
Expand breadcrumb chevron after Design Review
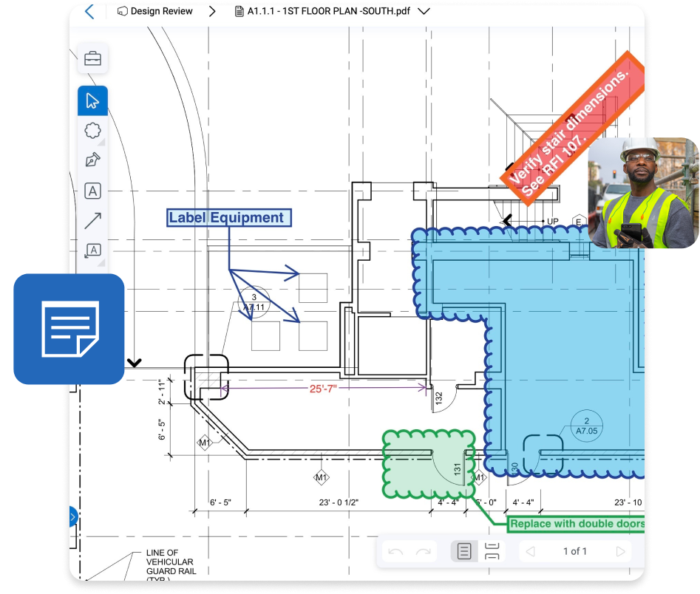[212, 12]
